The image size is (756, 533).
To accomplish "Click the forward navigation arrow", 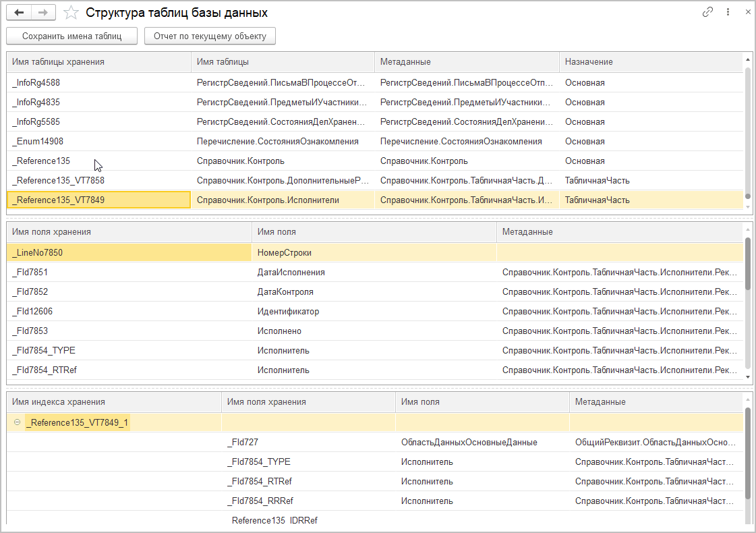I will coord(43,13).
